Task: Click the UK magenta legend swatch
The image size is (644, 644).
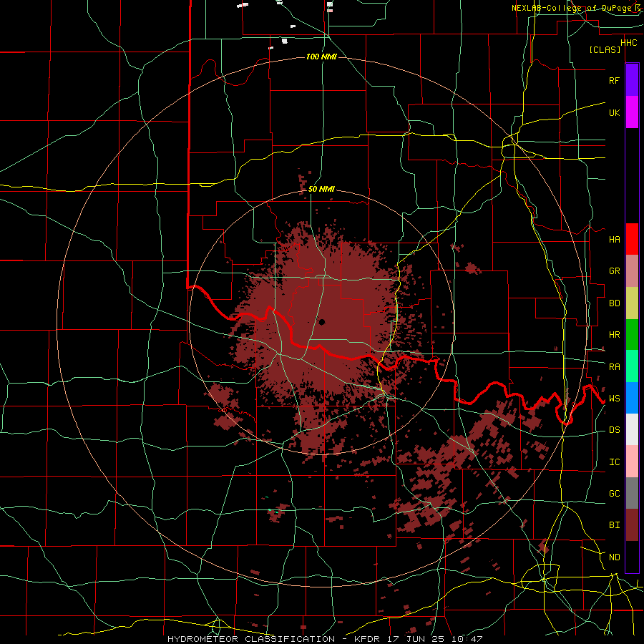Action: point(632,112)
